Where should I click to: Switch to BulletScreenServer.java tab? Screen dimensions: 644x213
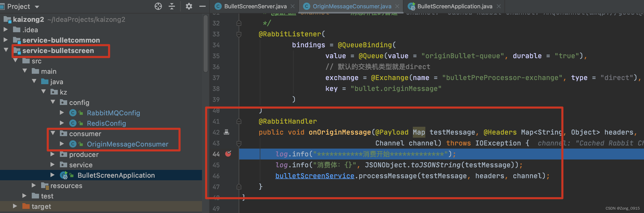point(255,6)
